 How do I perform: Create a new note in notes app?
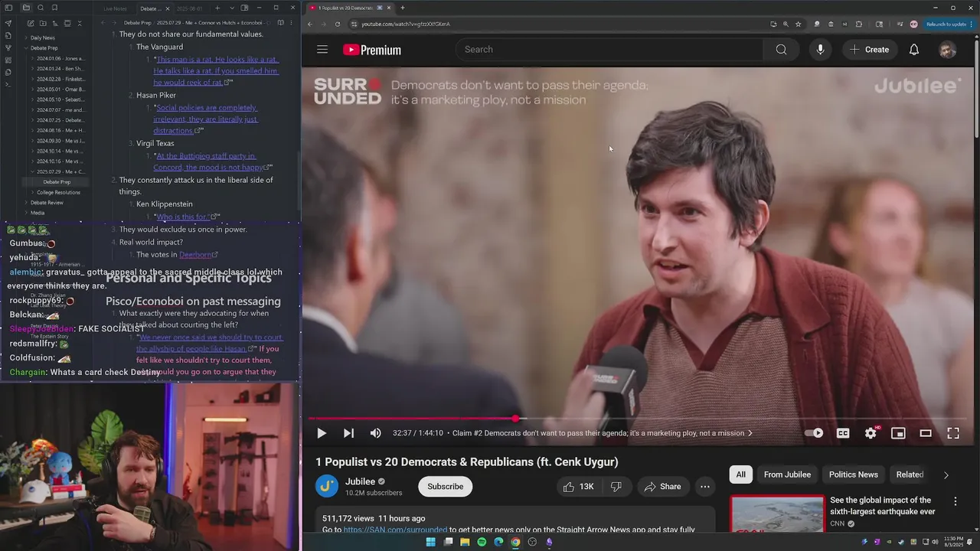[x=30, y=23]
